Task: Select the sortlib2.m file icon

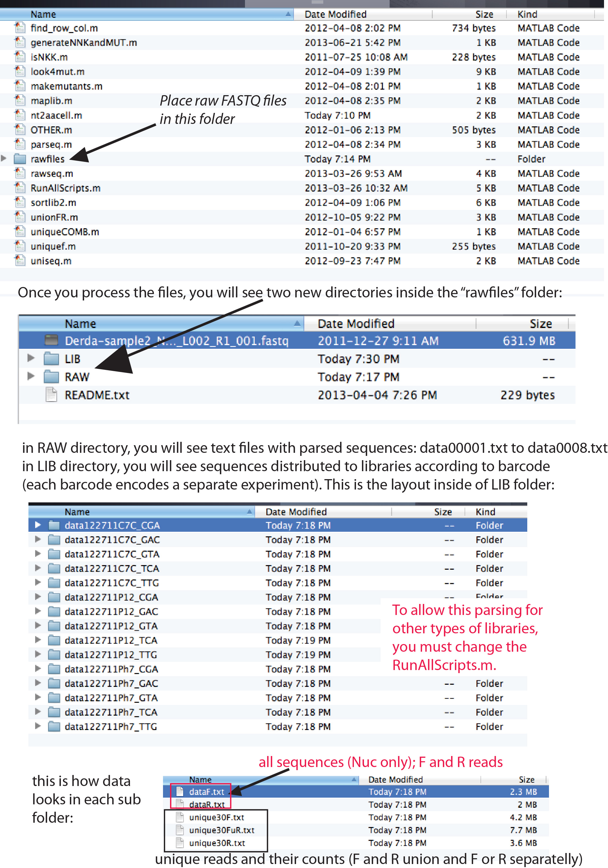Action: pyautogui.click(x=20, y=202)
